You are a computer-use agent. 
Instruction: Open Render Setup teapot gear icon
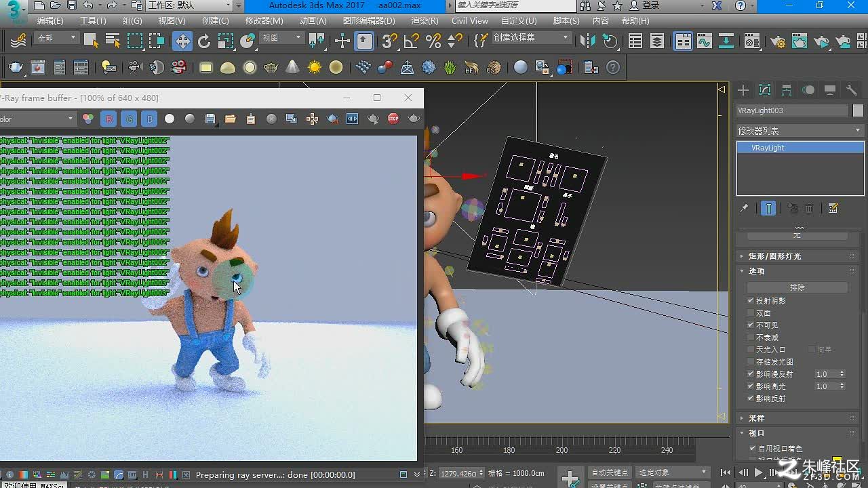click(x=778, y=41)
